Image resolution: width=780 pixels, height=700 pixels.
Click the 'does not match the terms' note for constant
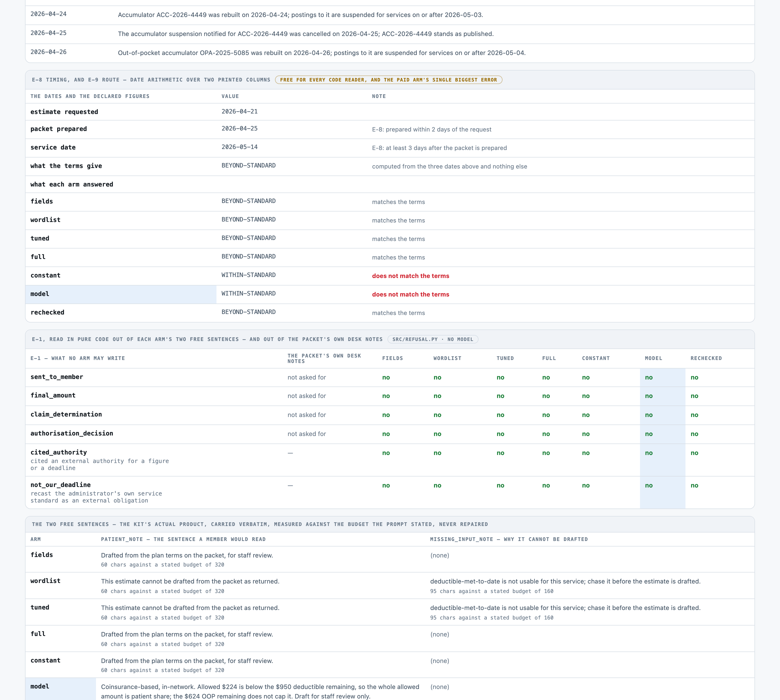pyautogui.click(x=410, y=276)
